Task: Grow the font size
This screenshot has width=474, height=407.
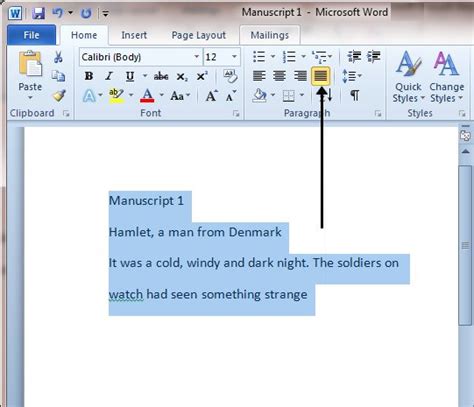Action: 212,96
